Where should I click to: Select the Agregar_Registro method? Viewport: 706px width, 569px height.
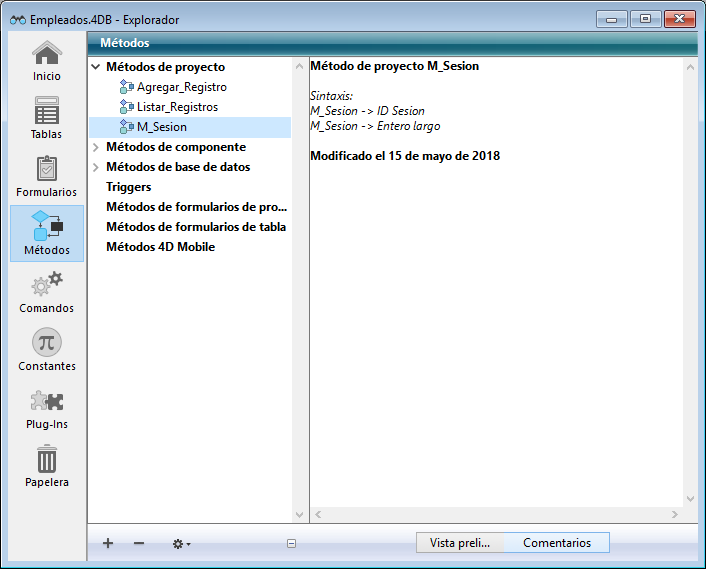tap(181, 87)
